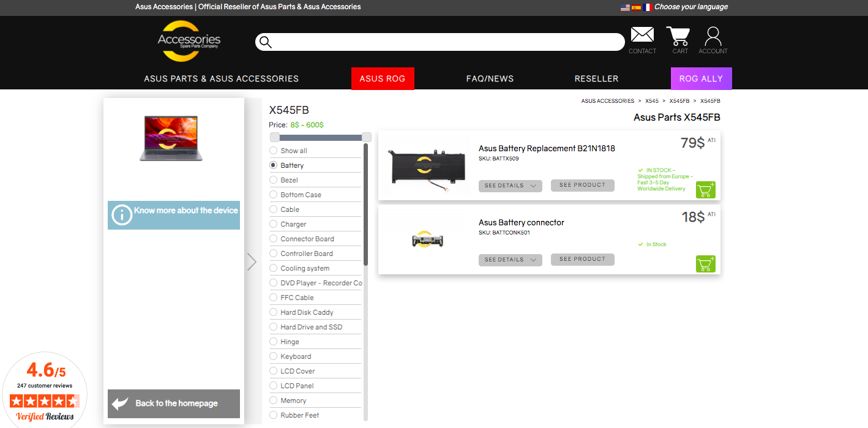The width and height of the screenshot is (868, 428).
Task: Open the FAQ/NEWS menu item
Action: pos(490,78)
